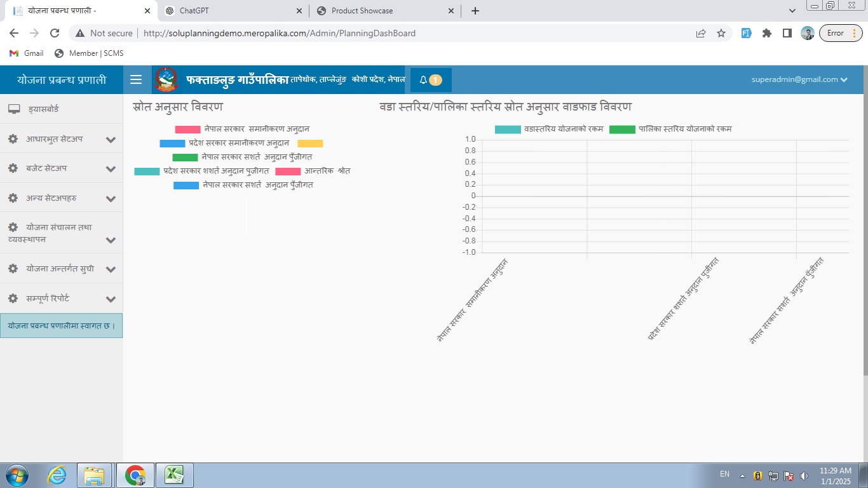Open the superadmin@gmail.com user dropdown
This screenshot has height=488, width=868.
point(799,79)
